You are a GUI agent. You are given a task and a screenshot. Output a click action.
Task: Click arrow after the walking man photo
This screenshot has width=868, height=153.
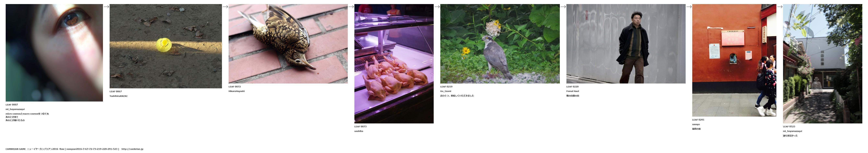tap(689, 7)
